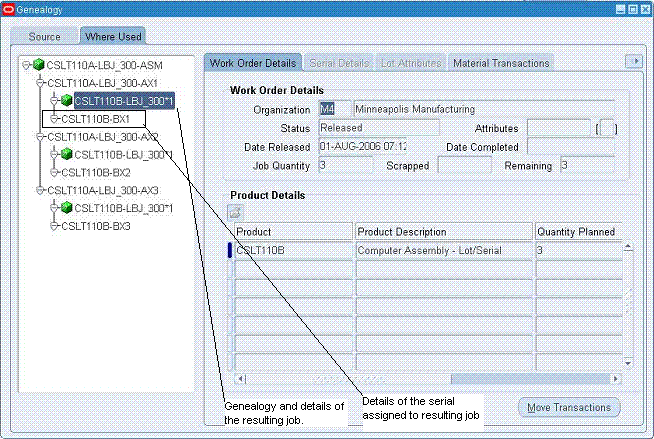Select the Where Used tab

point(113,36)
